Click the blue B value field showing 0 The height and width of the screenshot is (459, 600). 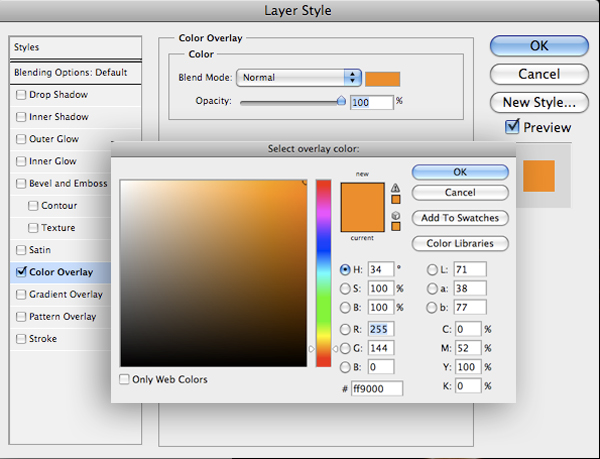click(x=381, y=367)
